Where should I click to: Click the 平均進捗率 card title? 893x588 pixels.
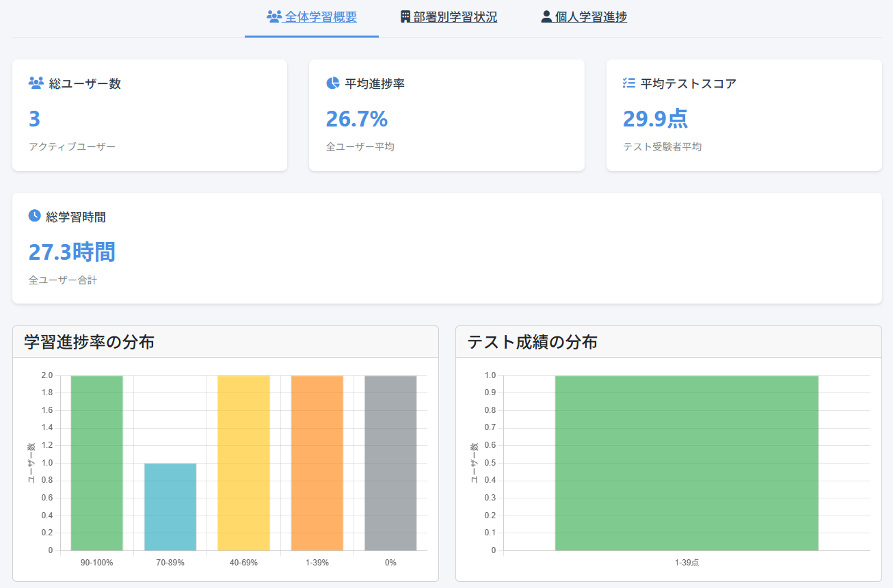375,84
